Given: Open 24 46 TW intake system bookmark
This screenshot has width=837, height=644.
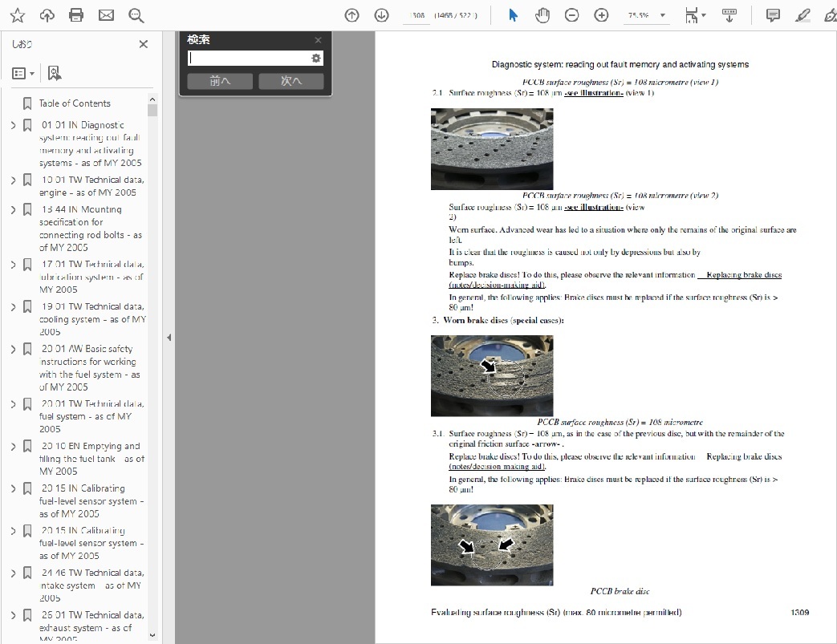Looking at the screenshot, I should [91, 585].
